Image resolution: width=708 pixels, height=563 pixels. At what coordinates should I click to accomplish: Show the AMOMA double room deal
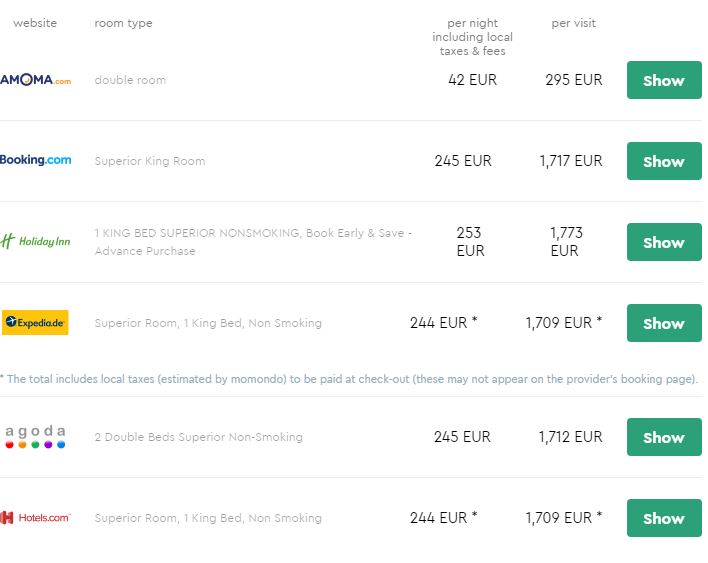coord(664,80)
